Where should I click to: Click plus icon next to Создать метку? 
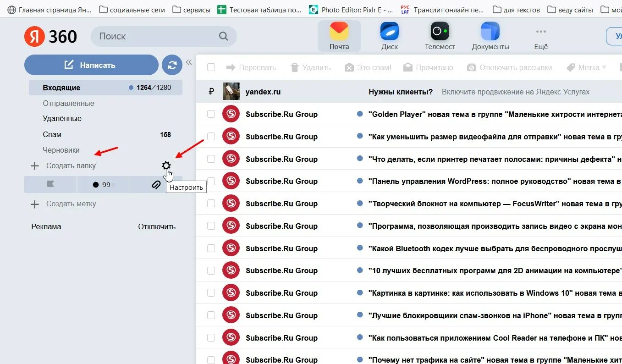34,204
